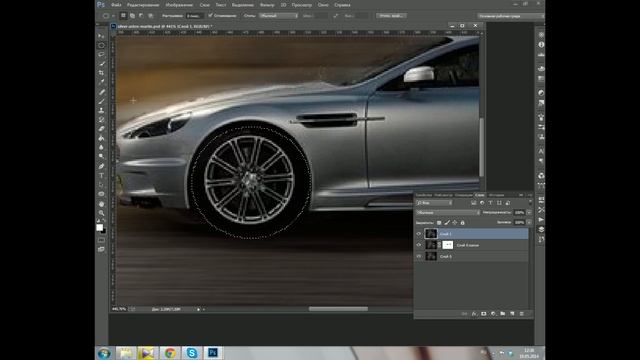Select the Path Selection tool
640x360 pixels.
click(x=101, y=185)
